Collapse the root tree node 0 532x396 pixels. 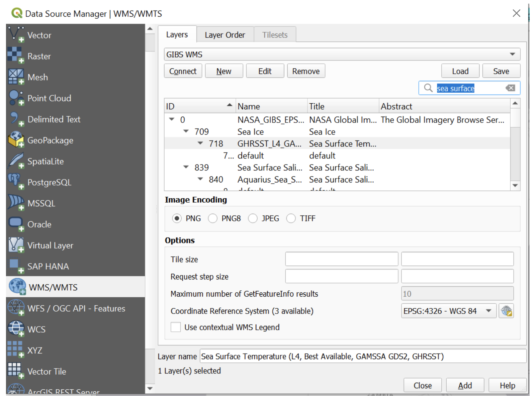tap(172, 119)
